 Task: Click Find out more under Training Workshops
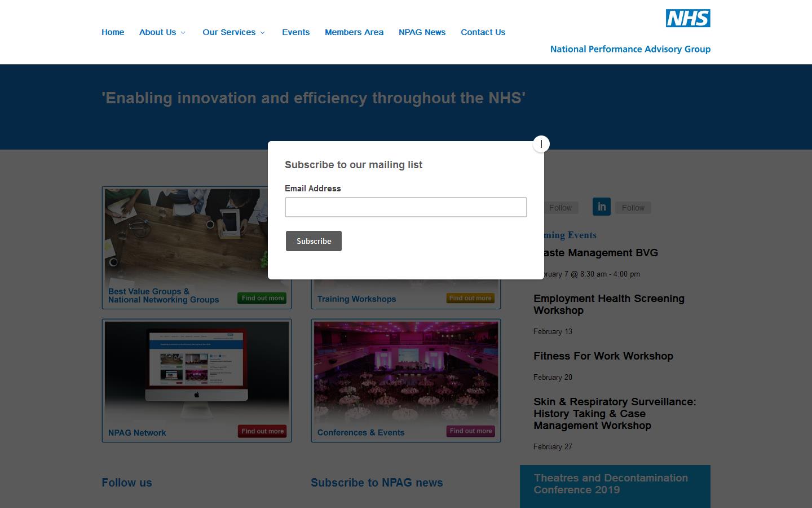point(470,298)
